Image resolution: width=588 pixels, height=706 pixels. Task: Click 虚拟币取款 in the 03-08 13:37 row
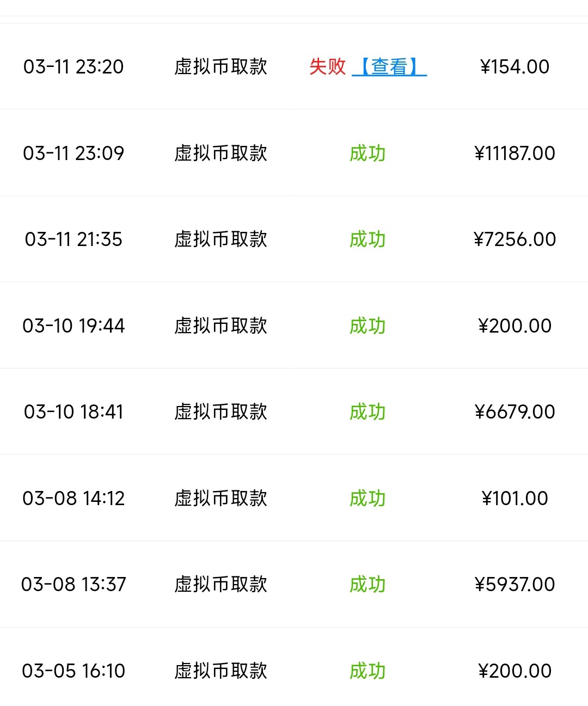220,585
